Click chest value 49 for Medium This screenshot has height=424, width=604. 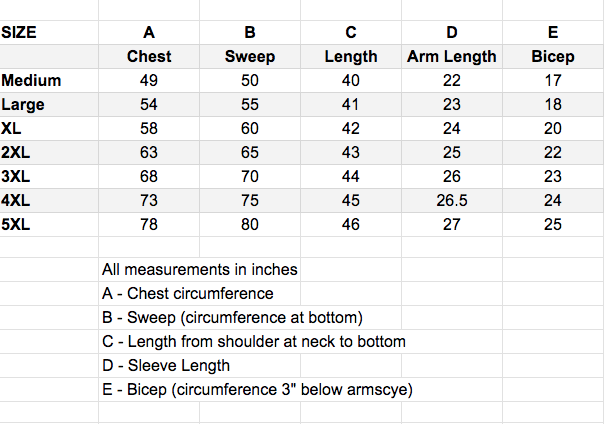pyautogui.click(x=149, y=80)
